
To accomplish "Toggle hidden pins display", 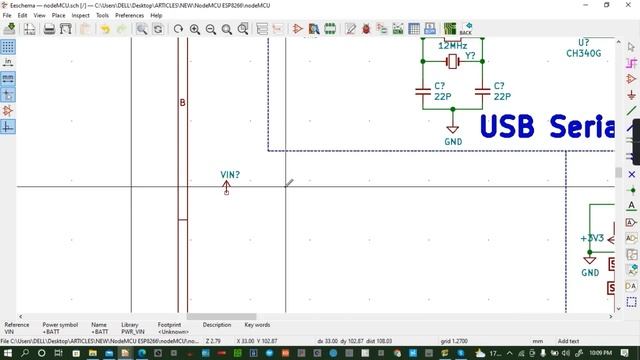I will pyautogui.click(x=8, y=111).
